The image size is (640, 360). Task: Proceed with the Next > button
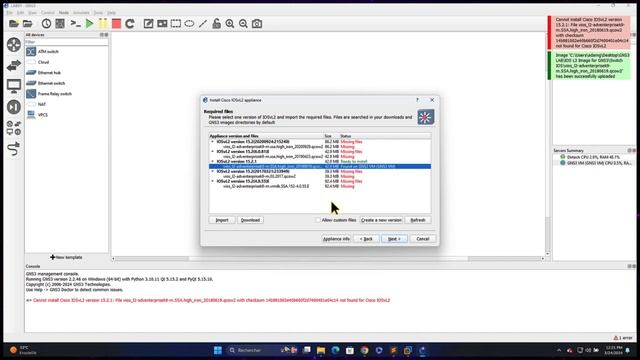(394, 239)
